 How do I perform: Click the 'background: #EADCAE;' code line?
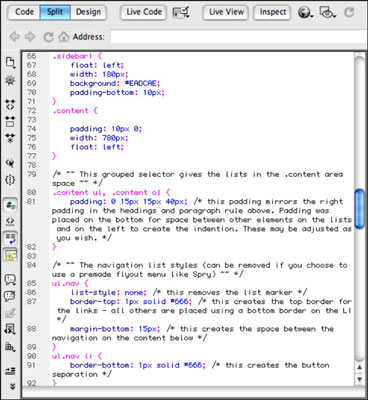115,83
